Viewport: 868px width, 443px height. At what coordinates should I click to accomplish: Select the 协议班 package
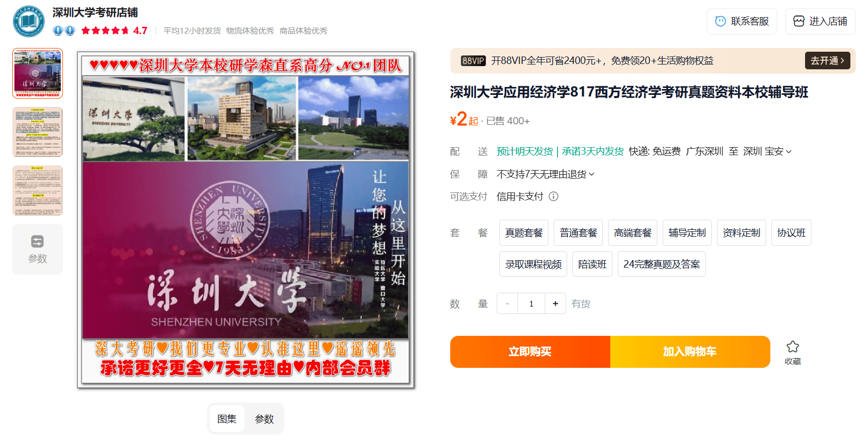pyautogui.click(x=791, y=233)
